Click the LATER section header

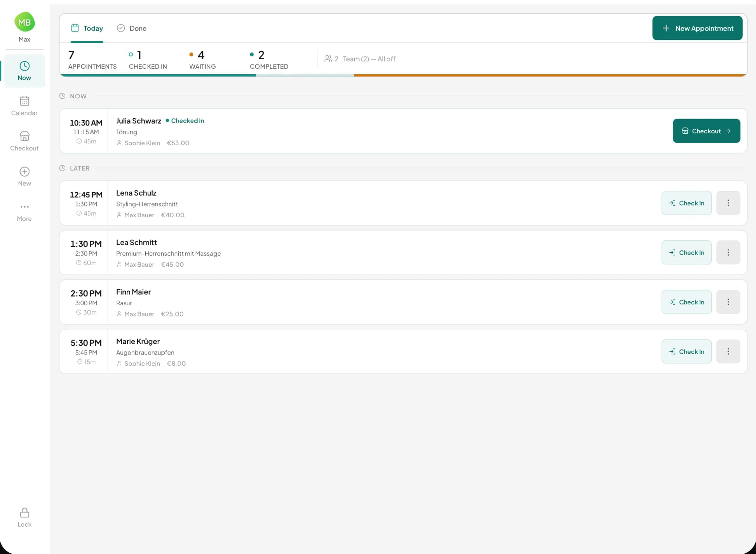(80, 168)
